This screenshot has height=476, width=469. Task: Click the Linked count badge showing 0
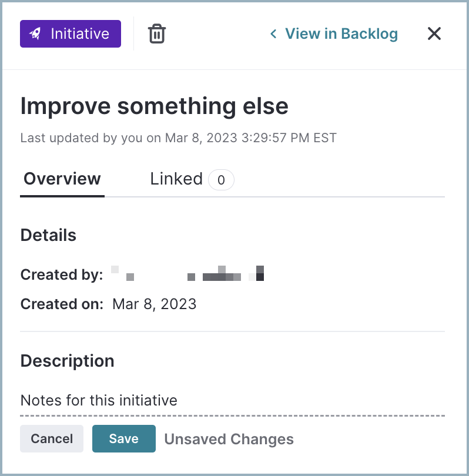click(221, 180)
